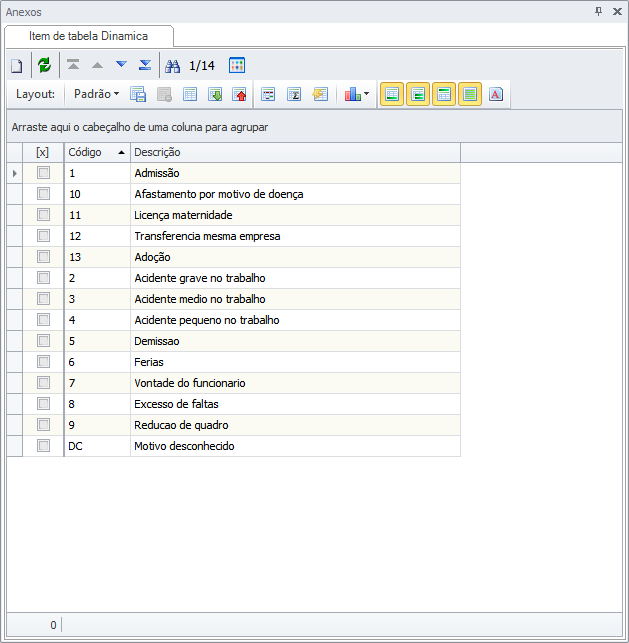Click the red-lined grid toolbar icon
Screen dimensions: 629x643
pyautogui.click(x=268, y=94)
